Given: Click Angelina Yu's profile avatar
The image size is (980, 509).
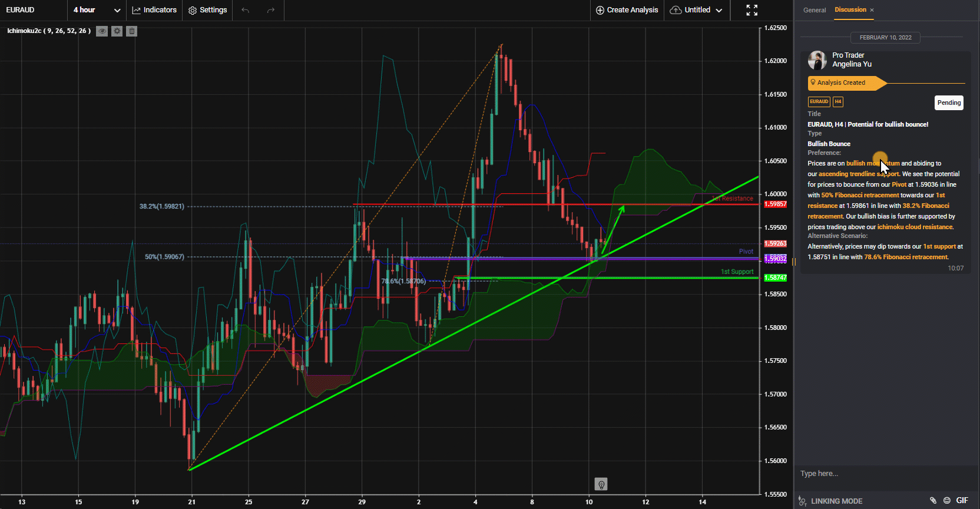Looking at the screenshot, I should pyautogui.click(x=817, y=60).
